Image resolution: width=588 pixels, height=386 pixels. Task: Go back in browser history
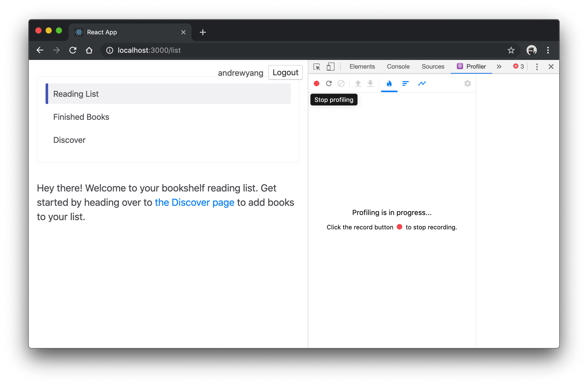(x=40, y=50)
